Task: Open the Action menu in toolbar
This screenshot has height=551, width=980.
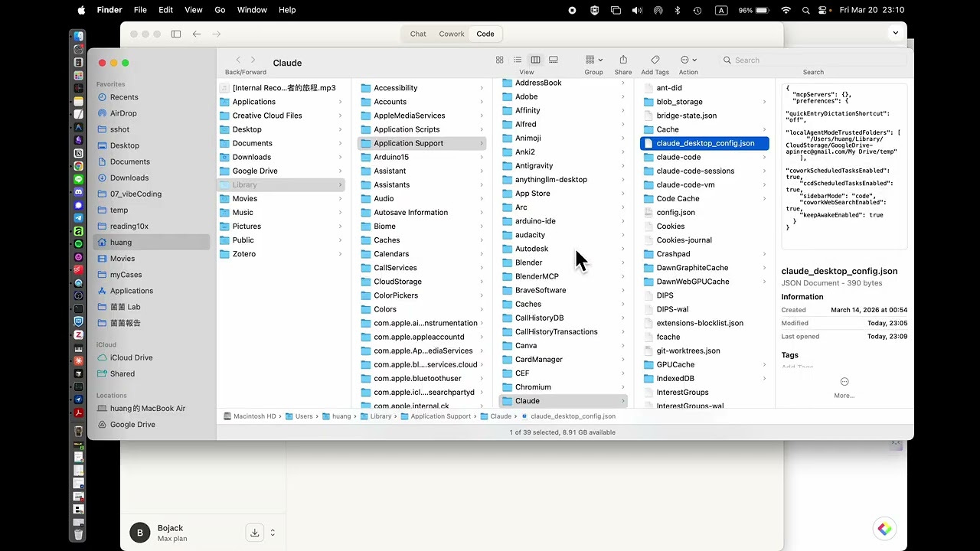Action: [x=688, y=60]
